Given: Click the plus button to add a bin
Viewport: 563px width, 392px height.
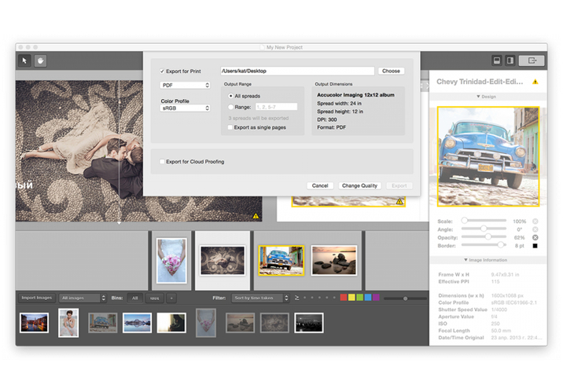Looking at the screenshot, I should point(172,299).
